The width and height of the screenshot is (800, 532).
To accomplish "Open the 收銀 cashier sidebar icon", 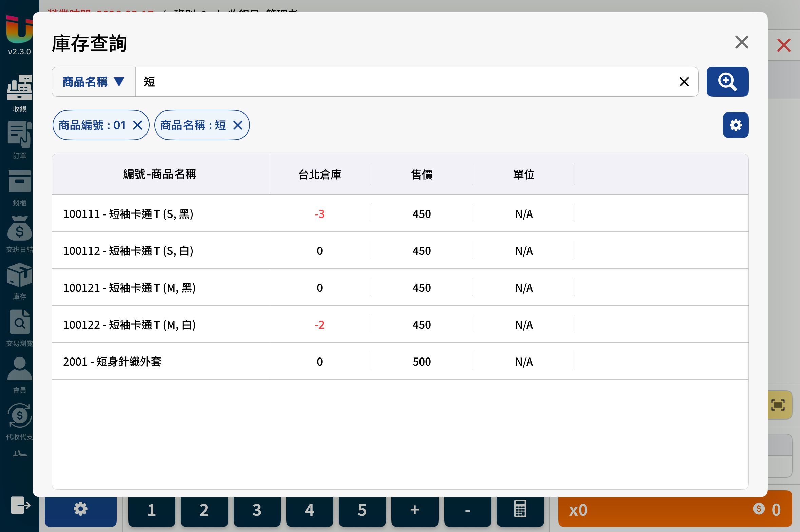I will [19, 93].
